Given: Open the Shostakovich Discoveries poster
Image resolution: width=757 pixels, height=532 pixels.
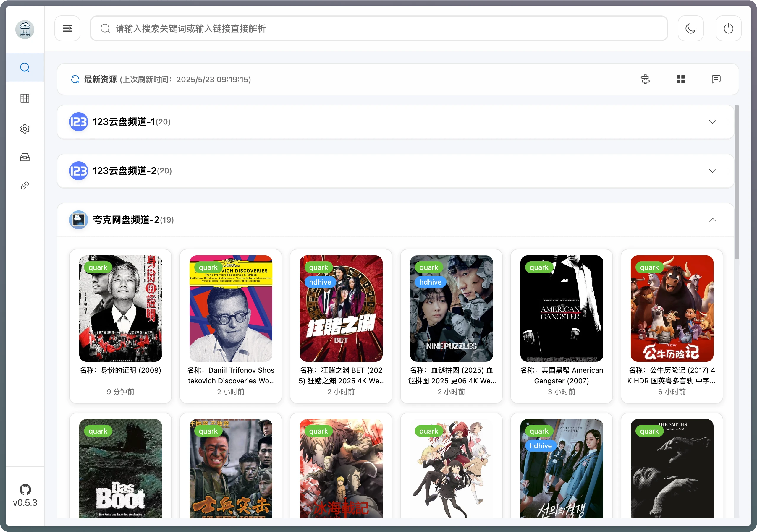Looking at the screenshot, I should [231, 308].
